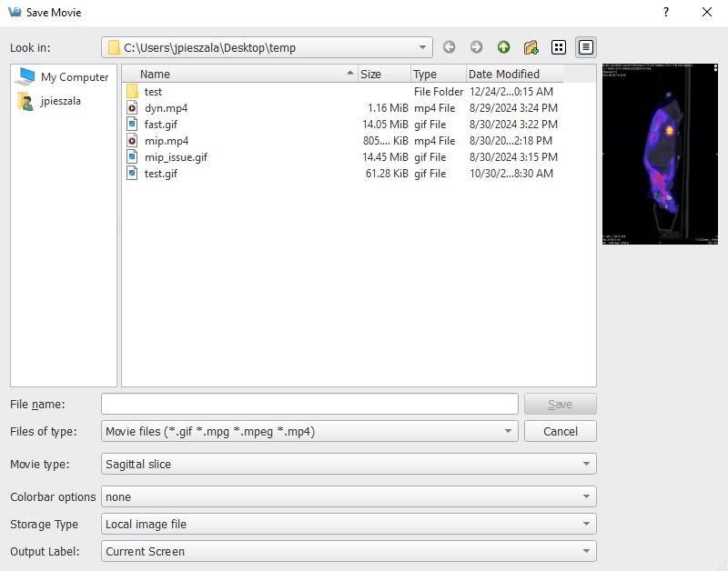Click the My Computer icon in sidebar
Screen dimensions: 728x571
(x=25, y=77)
